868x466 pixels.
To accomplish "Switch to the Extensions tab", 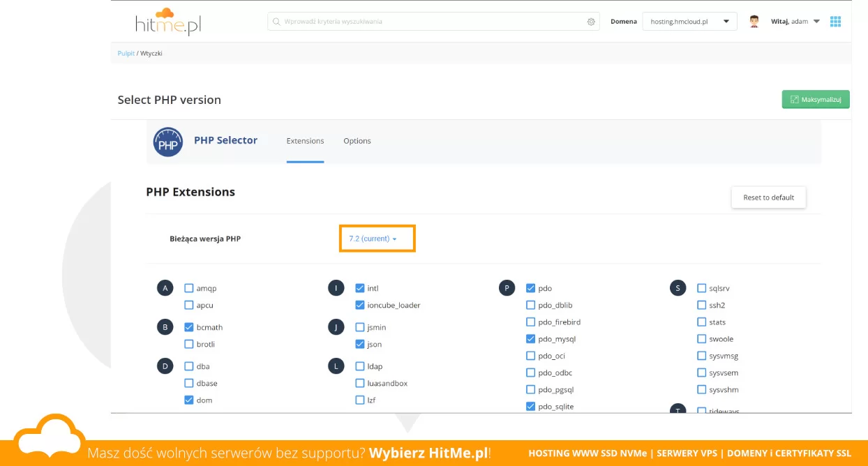I will click(305, 141).
